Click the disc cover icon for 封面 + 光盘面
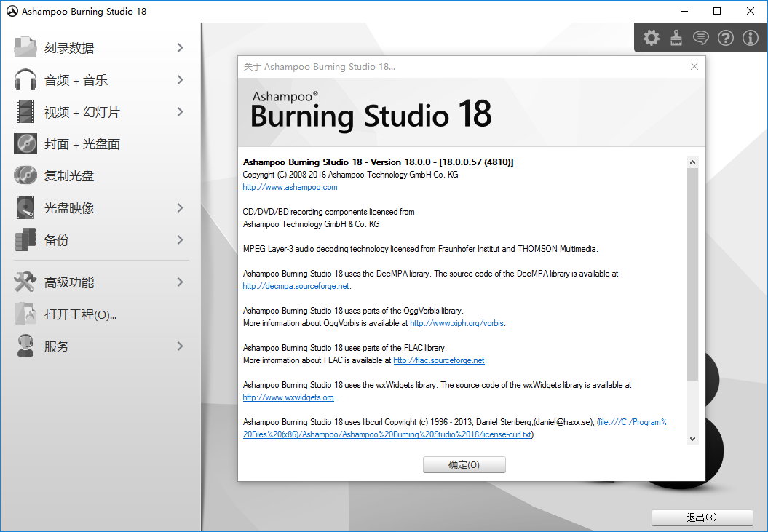This screenshot has height=532, width=768. tap(25, 143)
